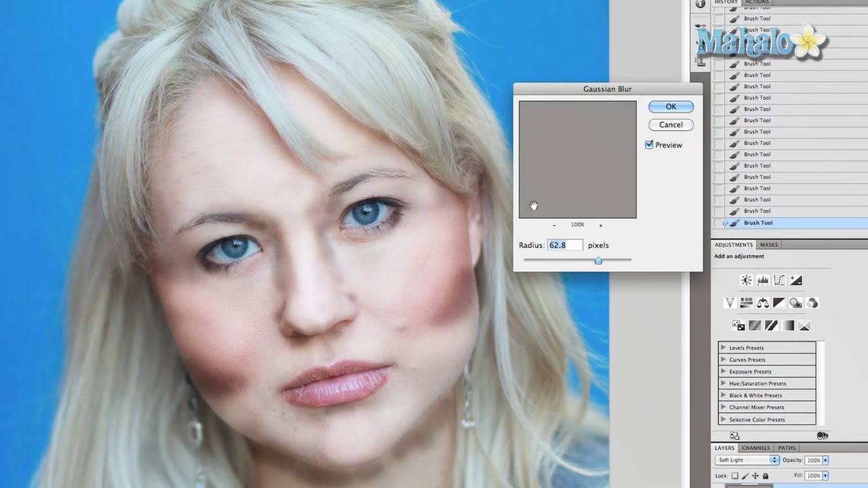This screenshot has width=868, height=488.
Task: Click the Opacity 100% value field
Action: (x=813, y=460)
